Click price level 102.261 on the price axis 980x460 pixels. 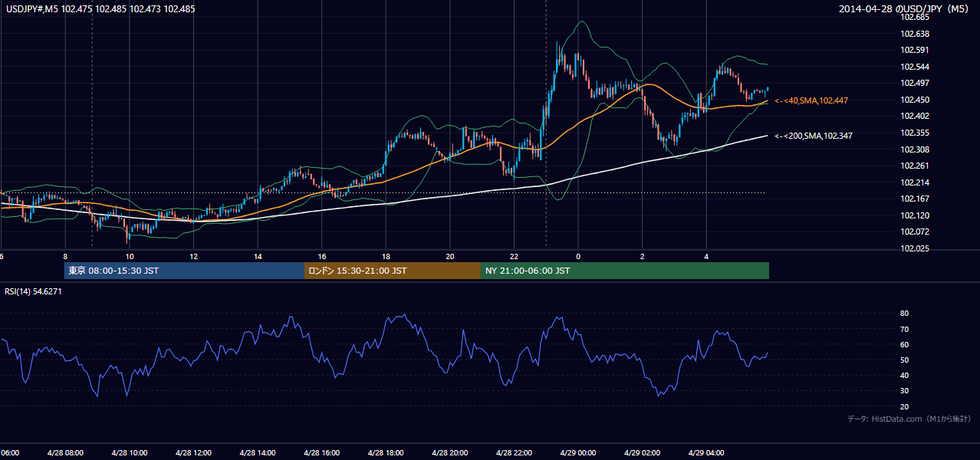pyautogui.click(x=914, y=166)
